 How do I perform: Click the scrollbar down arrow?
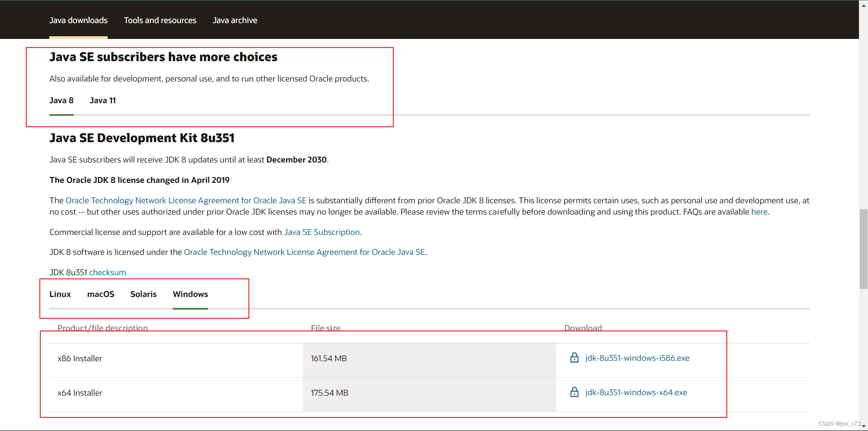863,426
